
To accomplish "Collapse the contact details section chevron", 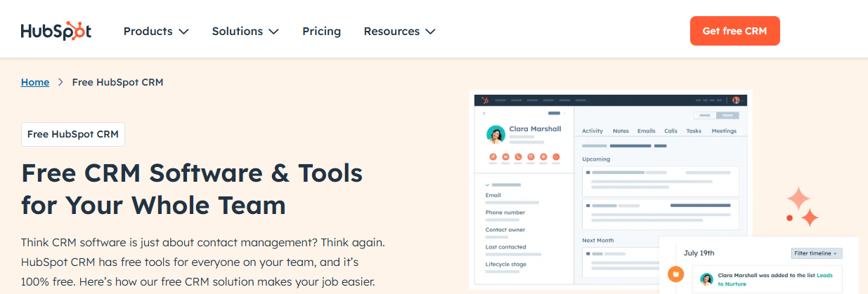I will pos(487,185).
